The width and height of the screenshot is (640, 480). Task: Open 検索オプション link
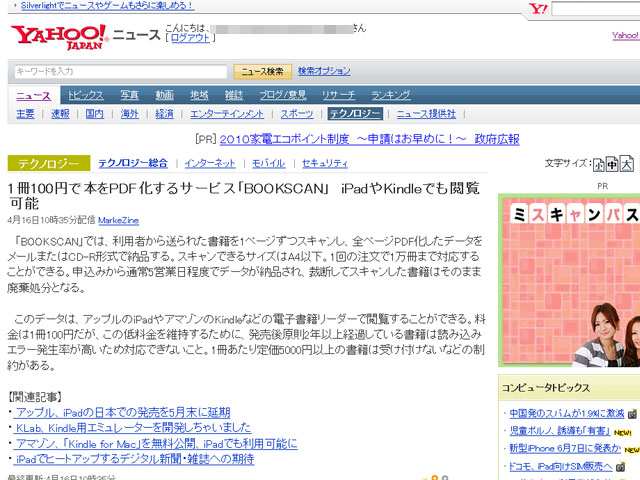(x=324, y=71)
